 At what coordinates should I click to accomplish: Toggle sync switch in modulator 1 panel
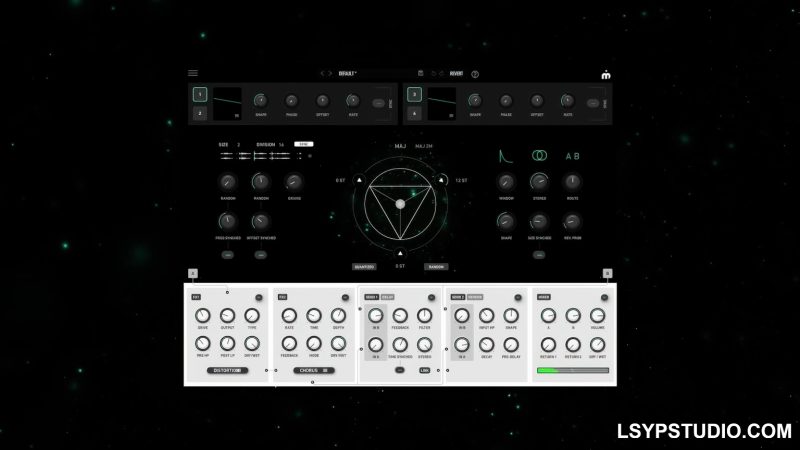coord(379,104)
